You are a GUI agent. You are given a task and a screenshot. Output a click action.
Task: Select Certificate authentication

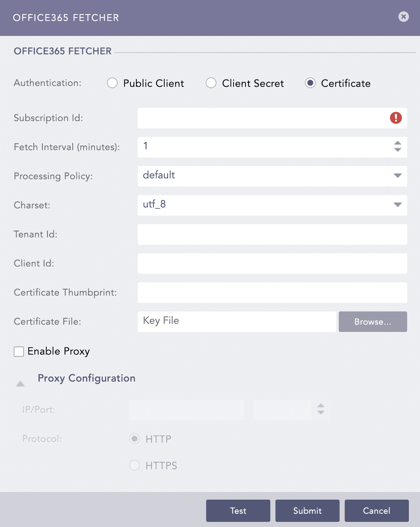point(310,83)
